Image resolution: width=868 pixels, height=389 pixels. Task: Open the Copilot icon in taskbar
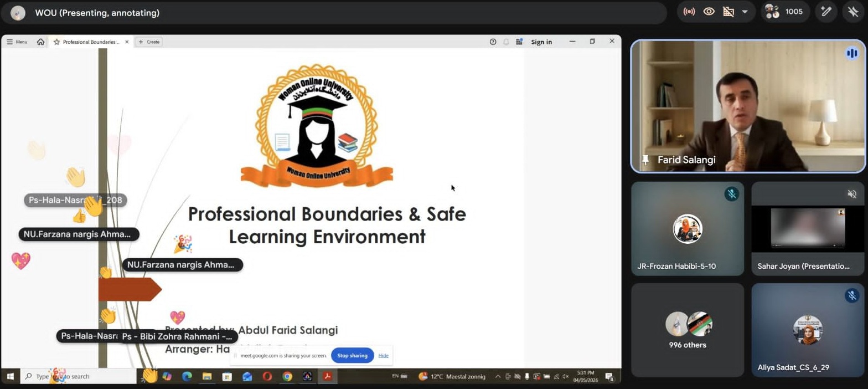point(167,376)
